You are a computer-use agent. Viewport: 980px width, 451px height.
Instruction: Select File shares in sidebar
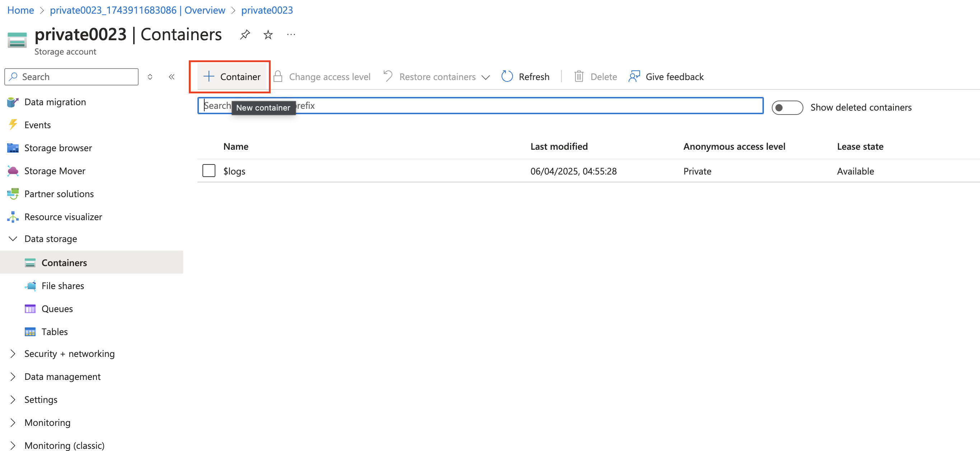click(x=63, y=285)
